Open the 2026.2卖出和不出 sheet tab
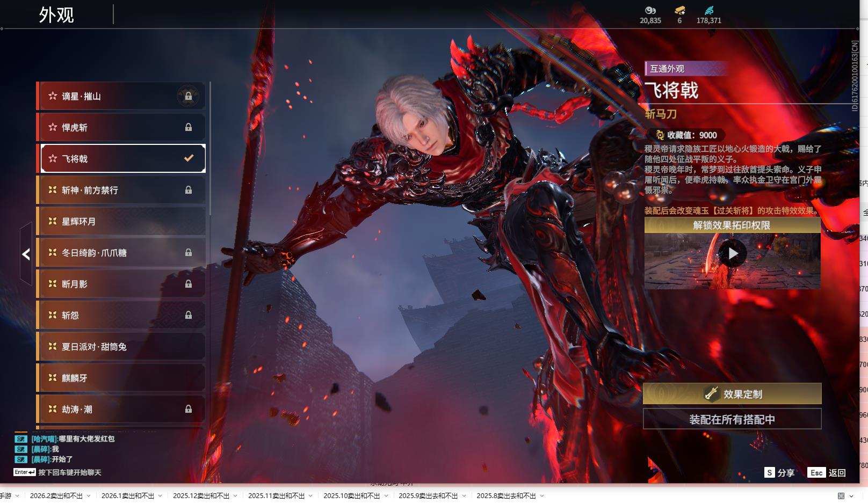This screenshot has width=868, height=504. (x=56, y=496)
